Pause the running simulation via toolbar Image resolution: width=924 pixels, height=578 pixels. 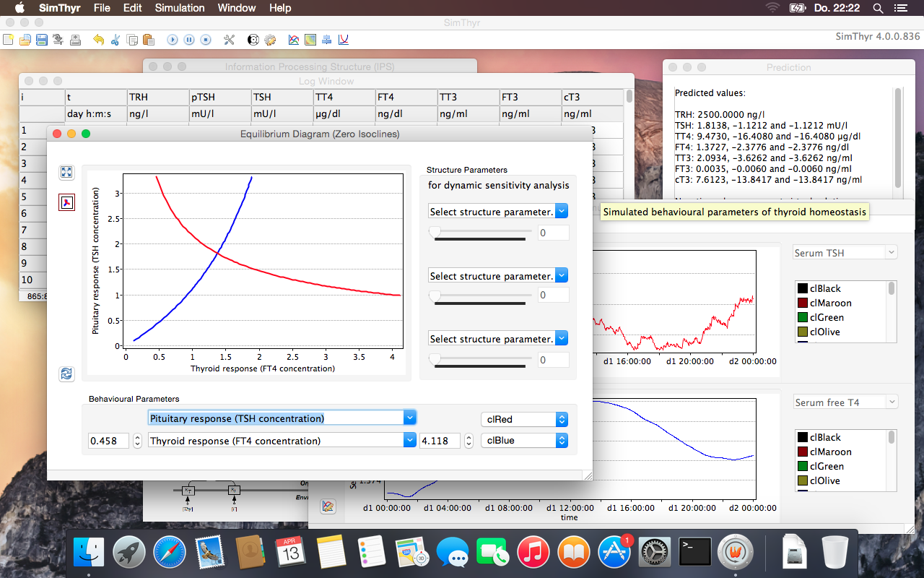click(189, 40)
